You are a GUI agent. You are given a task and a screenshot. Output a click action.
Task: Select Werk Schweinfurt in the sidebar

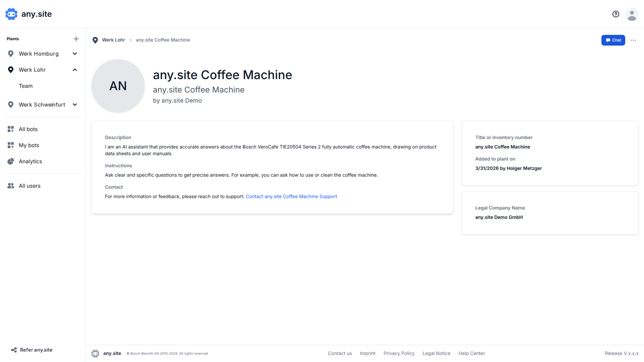42,105
